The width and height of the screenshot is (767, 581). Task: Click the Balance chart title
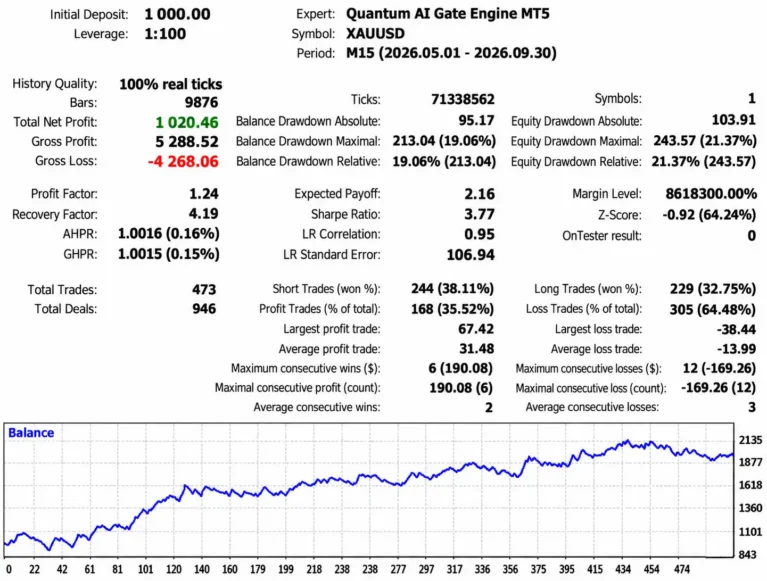[31, 433]
